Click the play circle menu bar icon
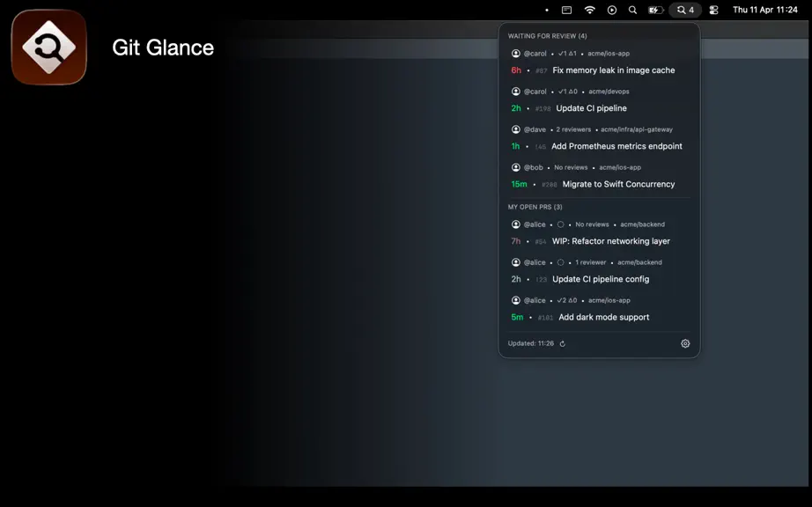The width and height of the screenshot is (812, 507). pos(611,10)
